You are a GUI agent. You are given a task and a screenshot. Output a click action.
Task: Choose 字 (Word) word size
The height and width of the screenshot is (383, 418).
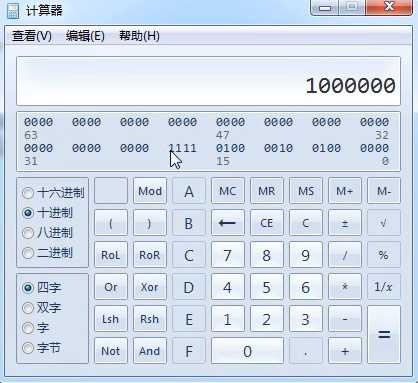click(x=36, y=328)
